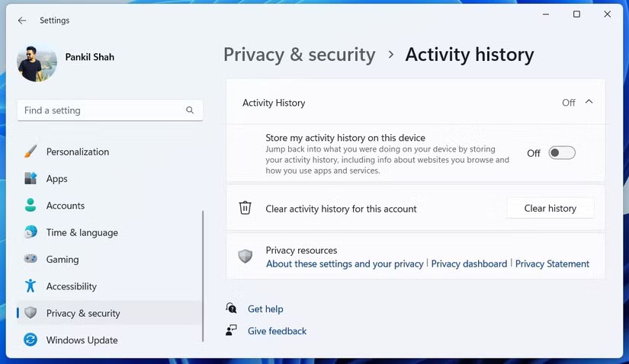Click the search magnifier icon
This screenshot has width=629, height=364.
pos(190,110)
